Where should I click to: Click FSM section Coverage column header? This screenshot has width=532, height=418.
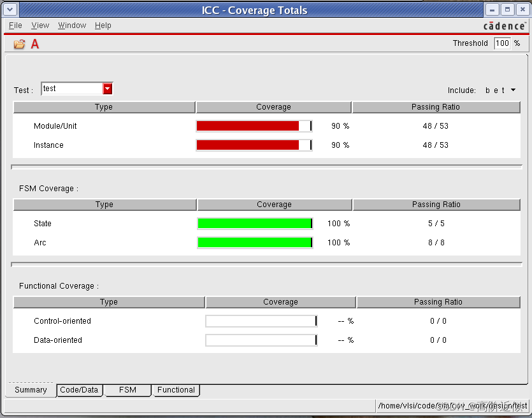pos(274,205)
